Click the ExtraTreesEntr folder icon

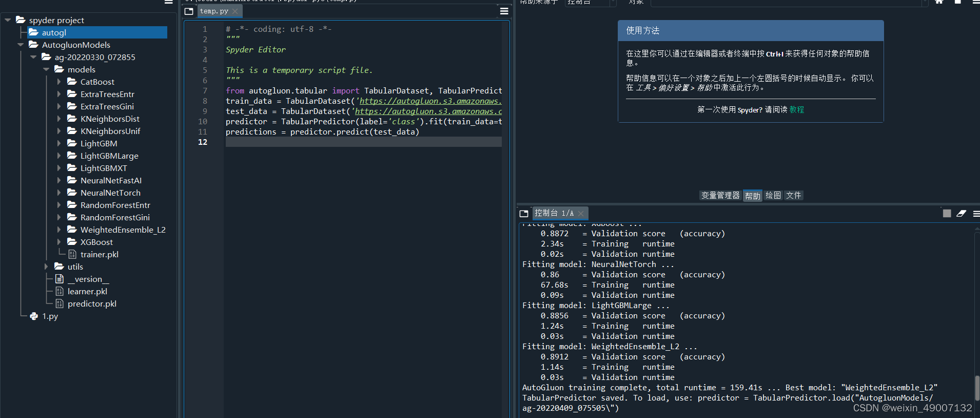coord(72,93)
